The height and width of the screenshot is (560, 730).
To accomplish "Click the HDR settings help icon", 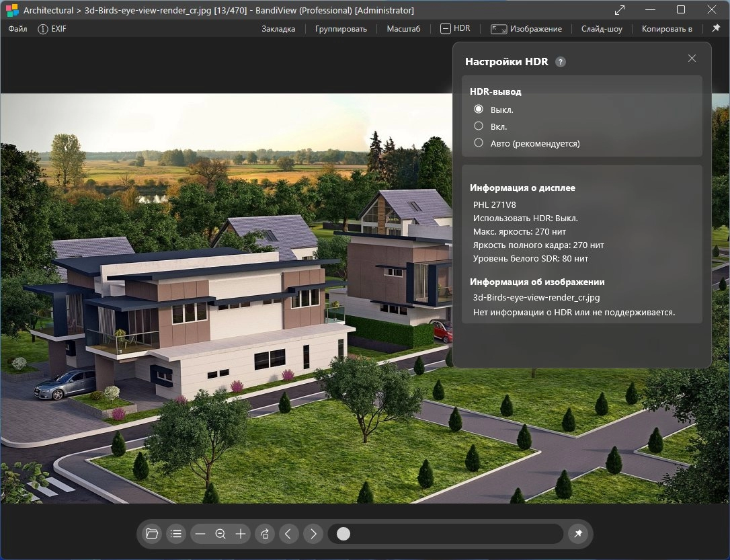I will 561,62.
